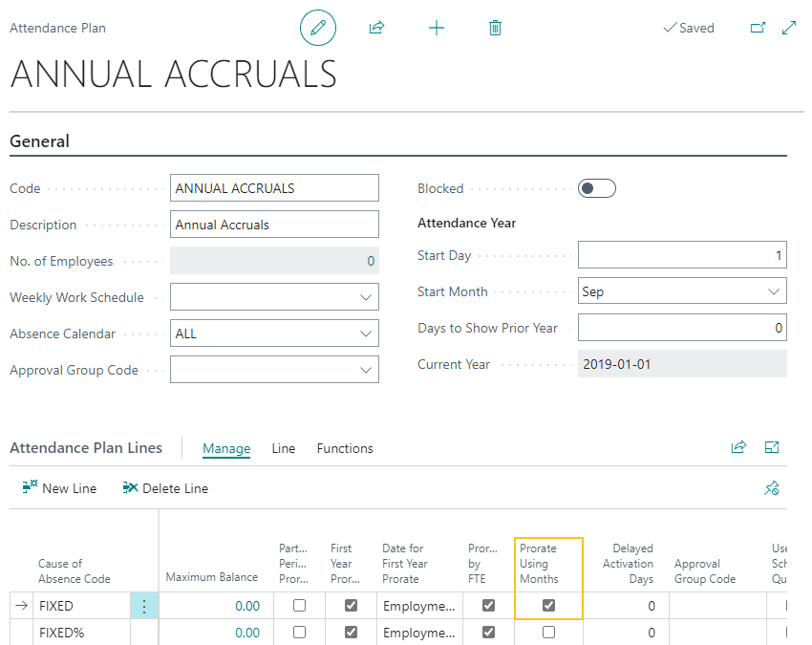Switch to the Functions tab

click(x=344, y=448)
